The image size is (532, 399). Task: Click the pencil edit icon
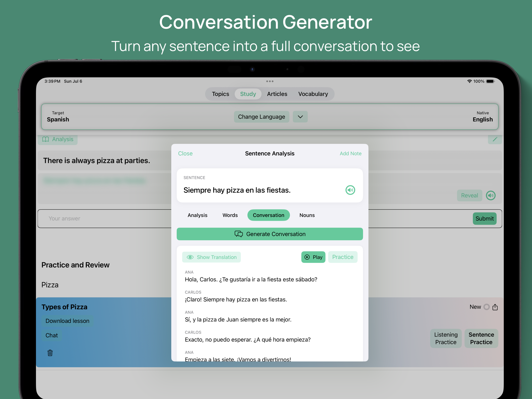tap(495, 139)
